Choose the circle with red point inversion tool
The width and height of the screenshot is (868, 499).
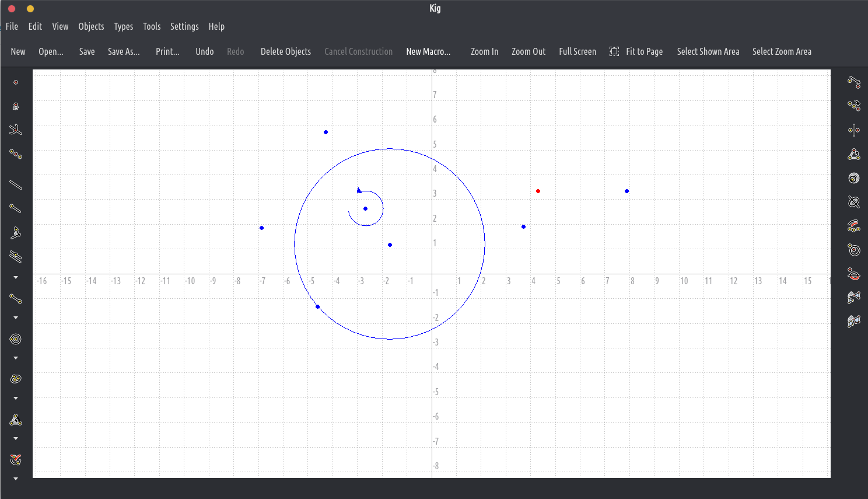(x=854, y=250)
